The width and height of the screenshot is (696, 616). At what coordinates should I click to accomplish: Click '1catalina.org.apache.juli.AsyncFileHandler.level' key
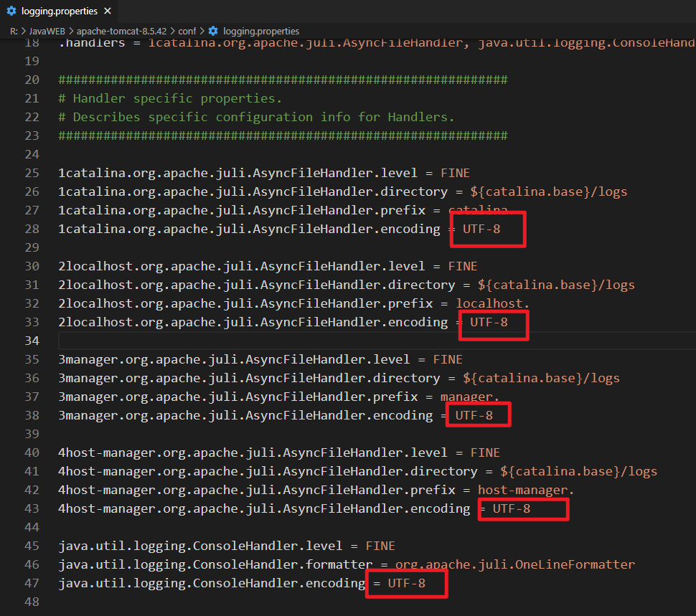tap(238, 173)
